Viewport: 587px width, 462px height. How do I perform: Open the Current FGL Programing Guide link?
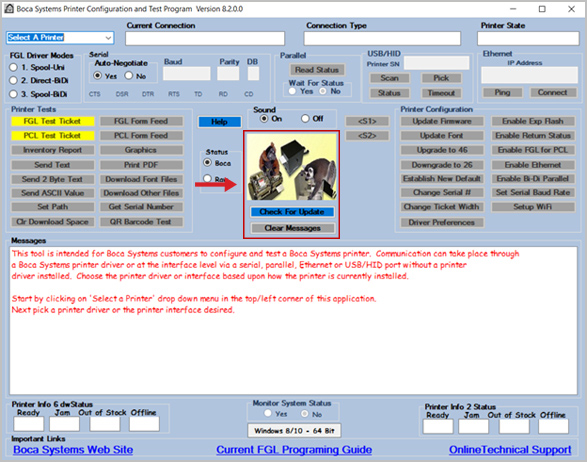coord(294,450)
